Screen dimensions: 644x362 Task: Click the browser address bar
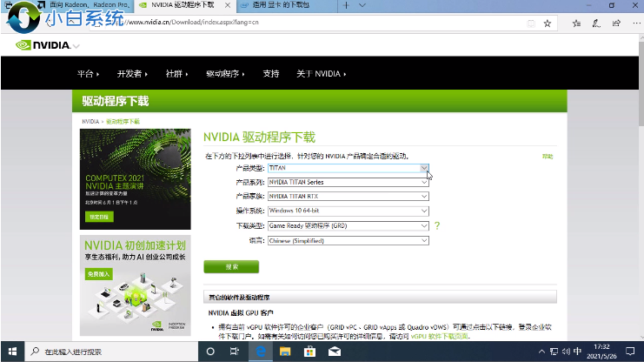click(x=324, y=23)
